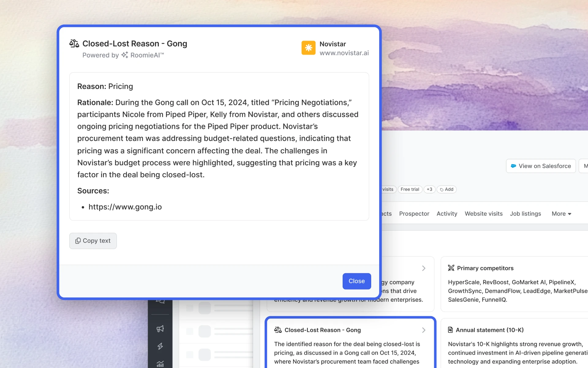Select the analytics chart icon in sidebar
The image size is (588, 368).
coord(160,363)
